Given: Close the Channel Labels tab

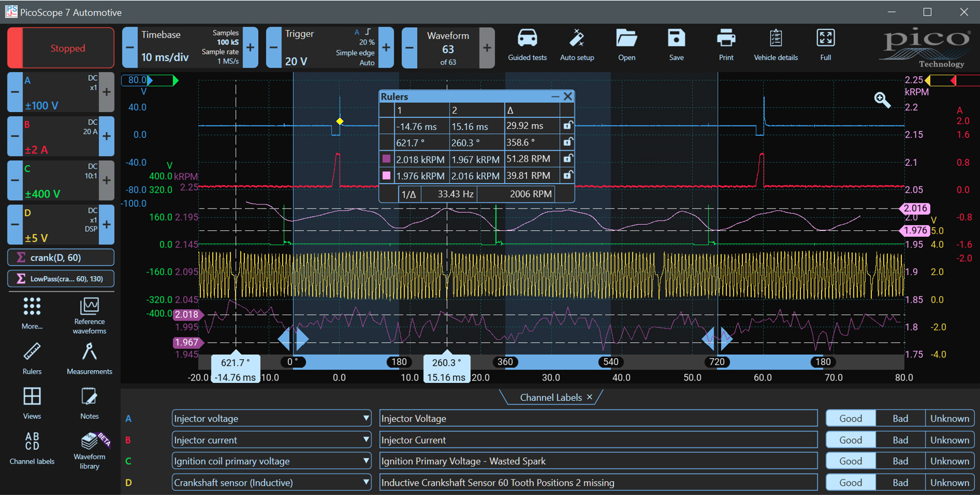Looking at the screenshot, I should 589,397.
